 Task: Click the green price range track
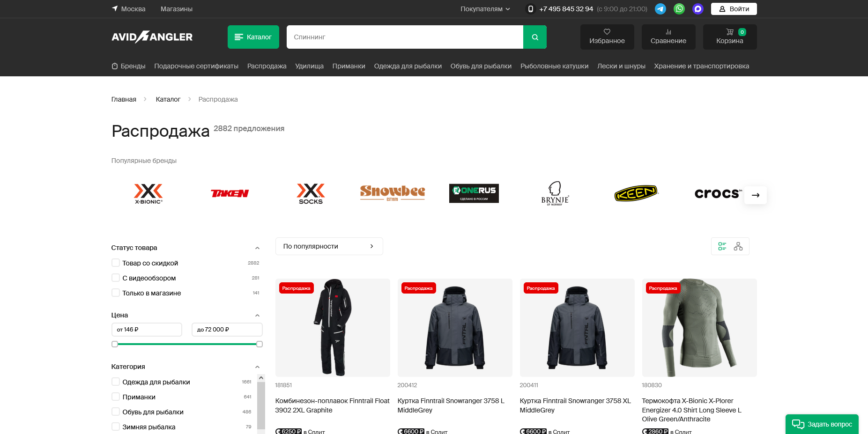tap(187, 344)
